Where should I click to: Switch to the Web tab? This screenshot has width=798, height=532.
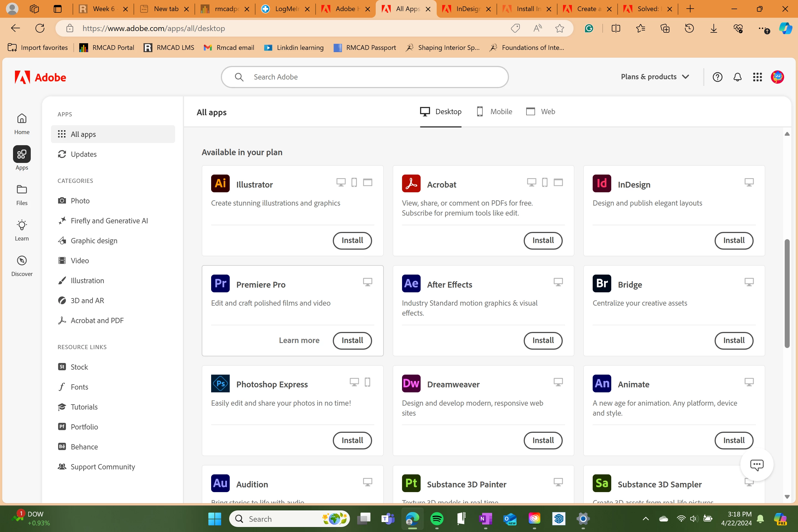coord(541,112)
